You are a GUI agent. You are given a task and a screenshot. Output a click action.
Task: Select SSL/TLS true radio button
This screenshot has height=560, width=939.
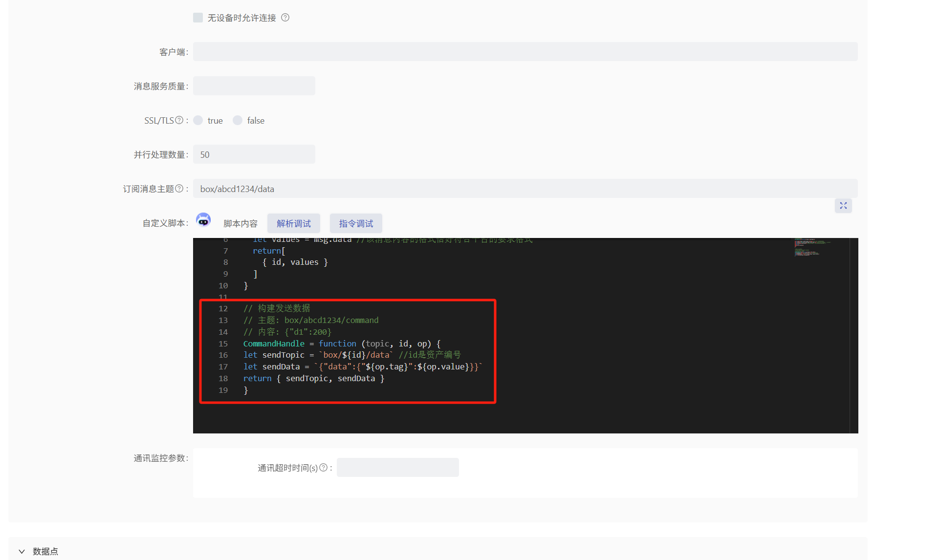(x=198, y=120)
